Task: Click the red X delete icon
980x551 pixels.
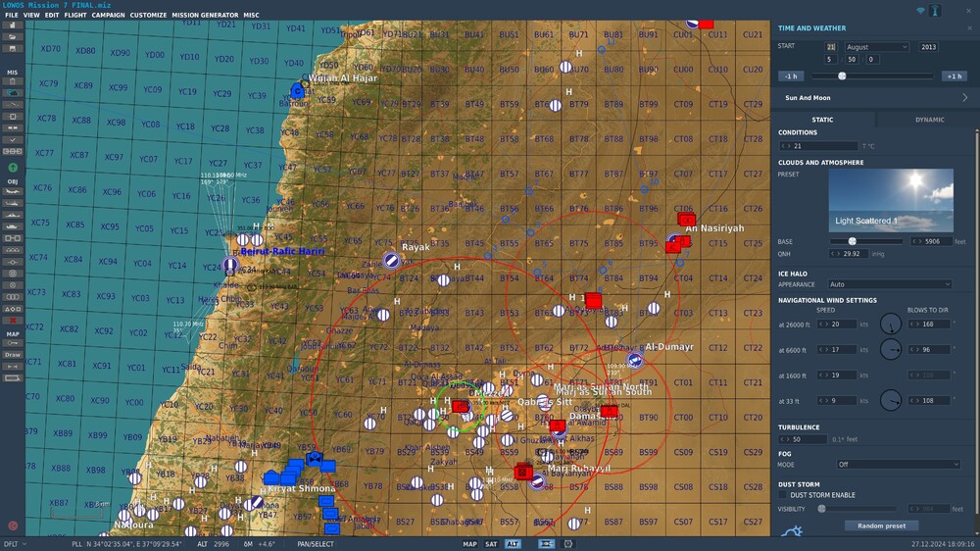Action: click(x=12, y=321)
